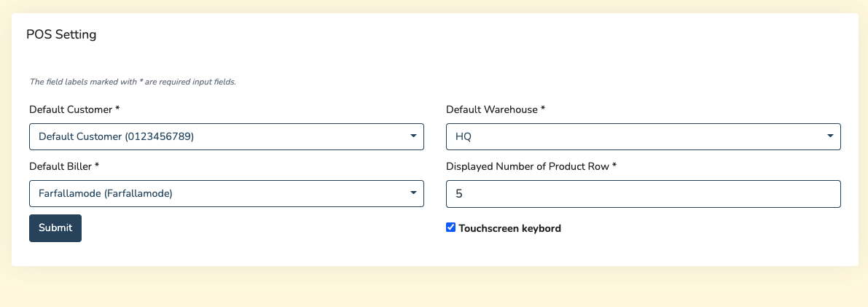The height and width of the screenshot is (307, 868).
Task: Click the Default Warehouse * label
Action: (x=495, y=109)
